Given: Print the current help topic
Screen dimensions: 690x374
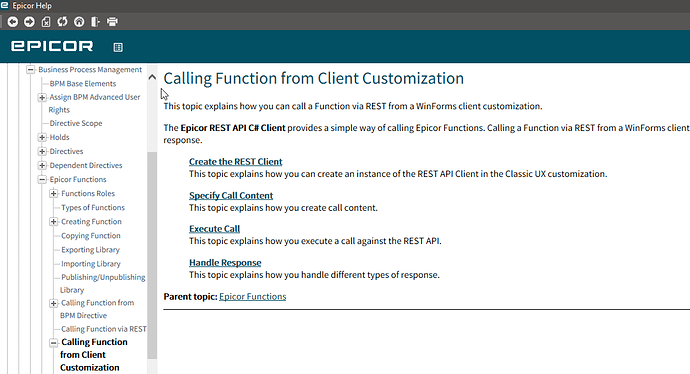Looking at the screenshot, I should click(x=112, y=22).
